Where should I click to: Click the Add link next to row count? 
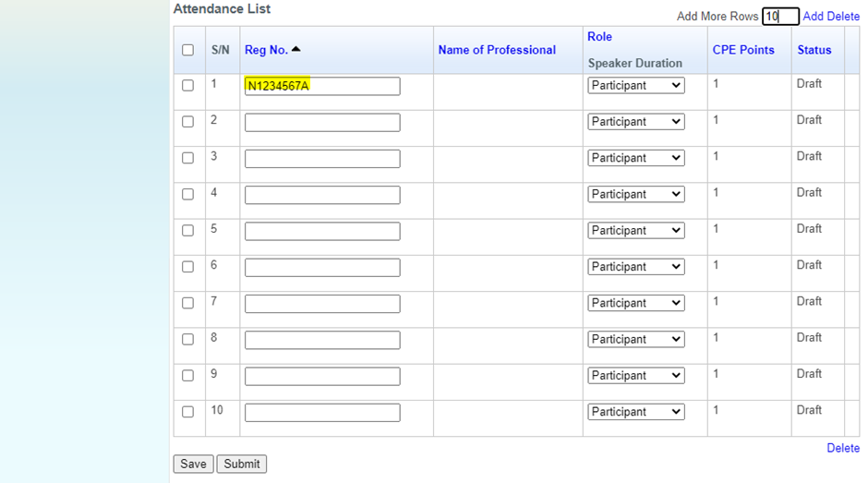813,17
